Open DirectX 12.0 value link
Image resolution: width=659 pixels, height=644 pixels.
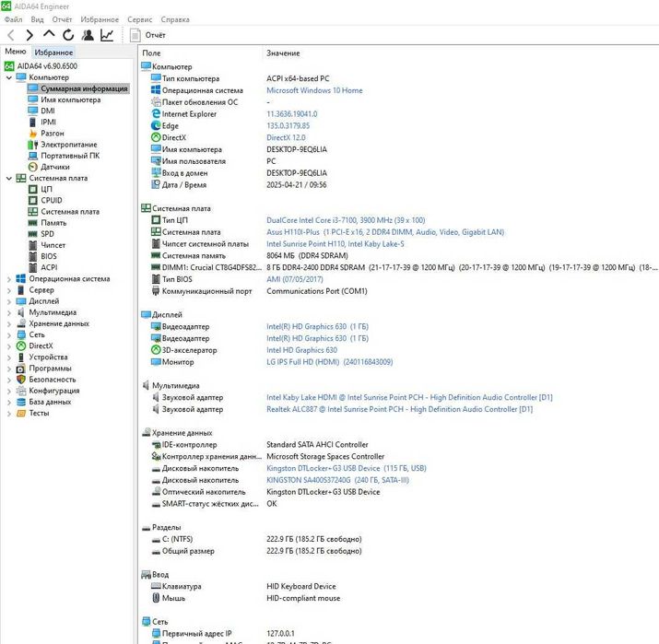click(286, 137)
